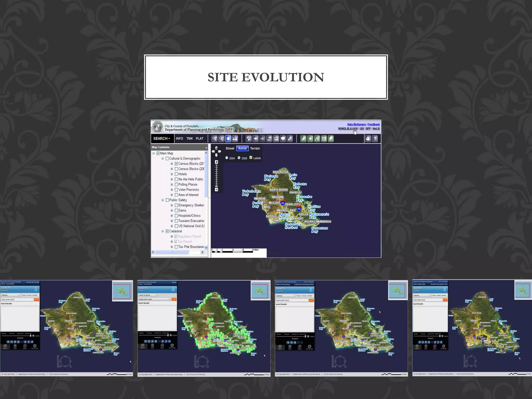Pan map east with right arrow
The image size is (532, 399).
click(x=220, y=151)
